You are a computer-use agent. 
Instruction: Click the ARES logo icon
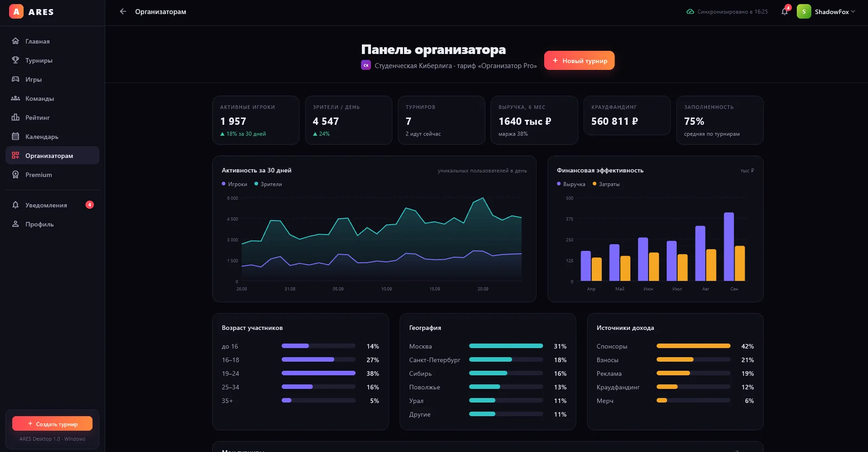pos(16,12)
